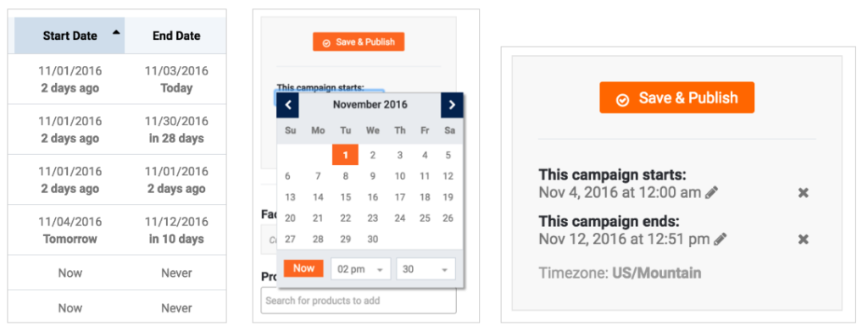Edit campaign start date pencil icon
The height and width of the screenshot is (331, 868).
(712, 192)
